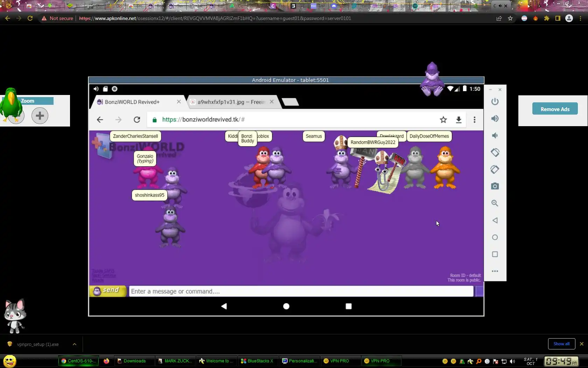Click the outer Chrome reload button
The height and width of the screenshot is (368, 588).
pos(30,18)
